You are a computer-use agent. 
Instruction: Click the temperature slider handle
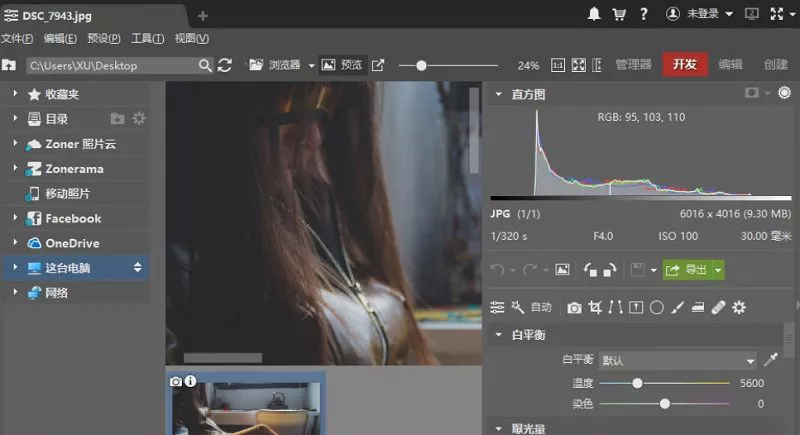tap(637, 383)
